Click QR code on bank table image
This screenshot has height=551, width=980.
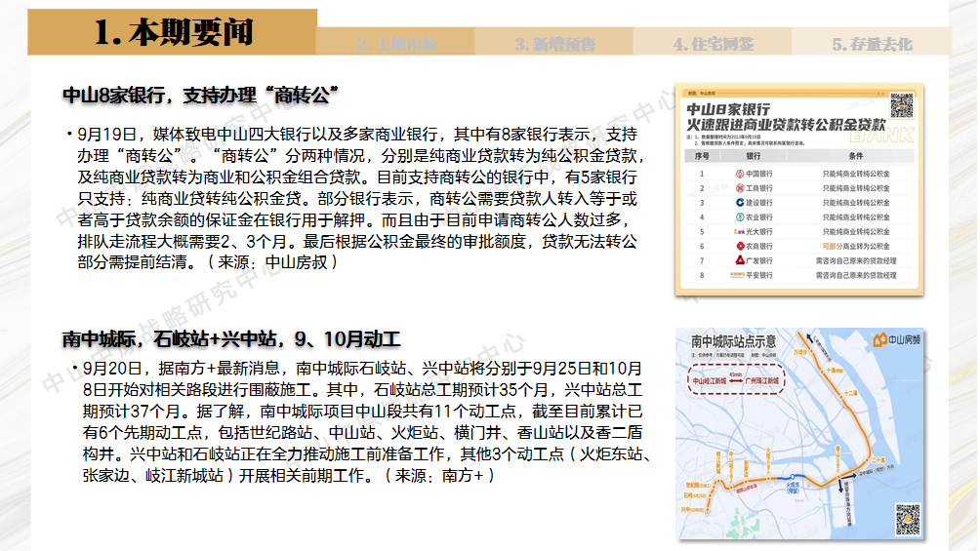[x=901, y=104]
